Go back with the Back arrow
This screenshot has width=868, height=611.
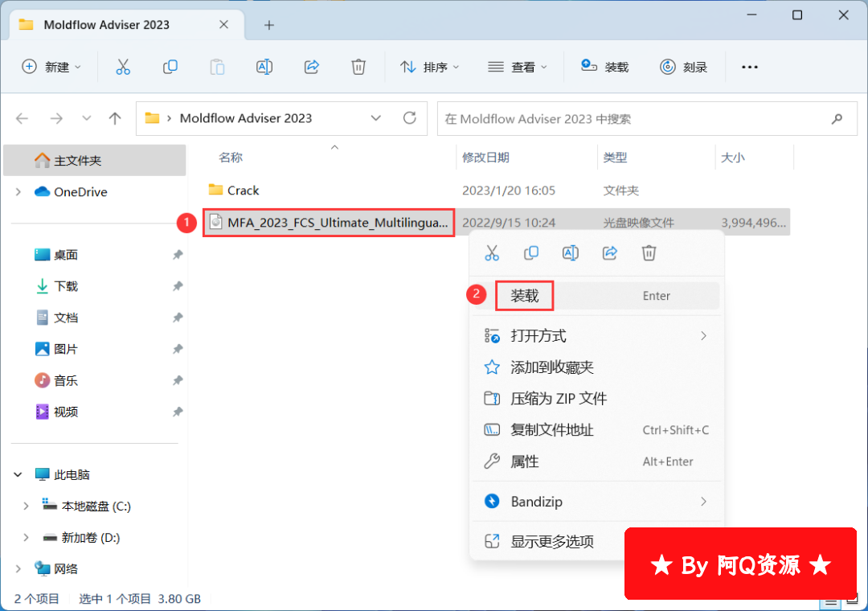click(23, 118)
